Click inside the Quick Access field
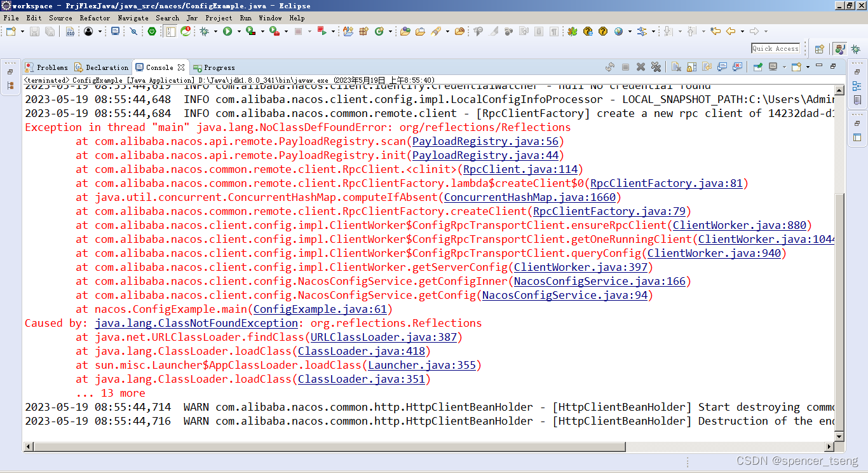The image size is (868, 473). click(775, 48)
